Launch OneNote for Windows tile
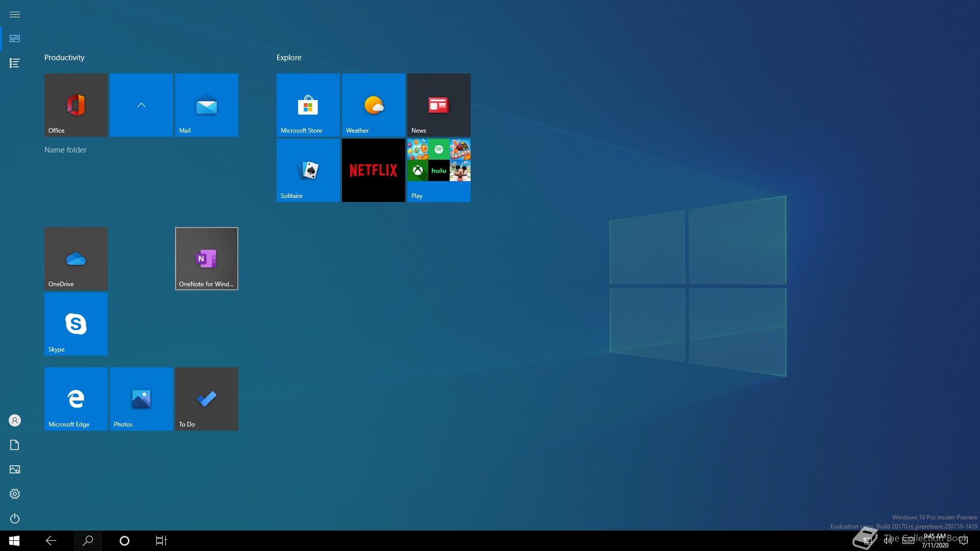 (206, 258)
